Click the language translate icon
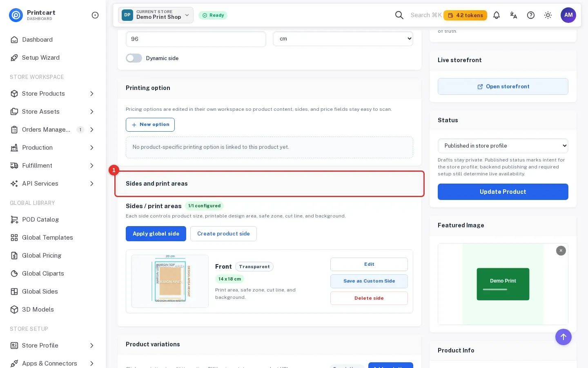The width and height of the screenshot is (588, 368). 514,15
